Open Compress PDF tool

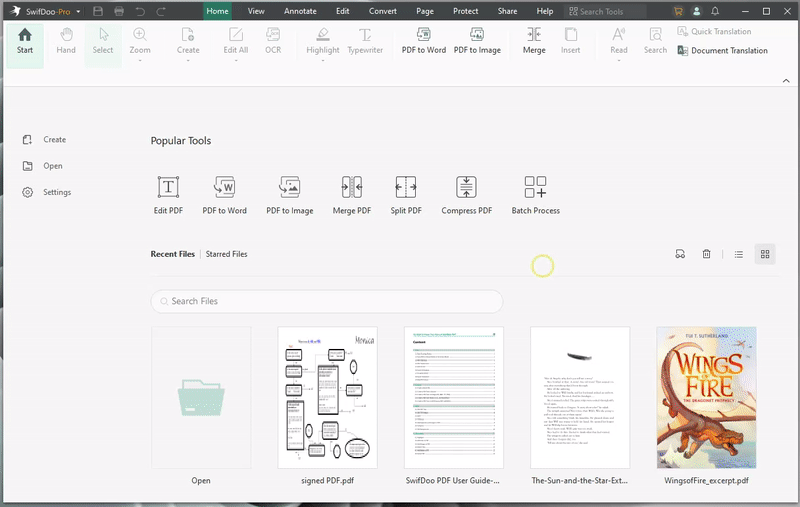(x=466, y=195)
